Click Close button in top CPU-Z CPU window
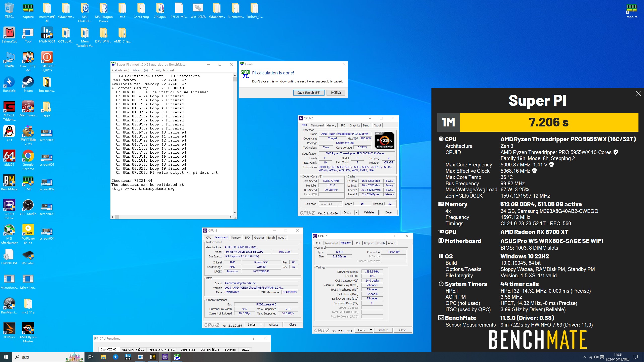 [388, 212]
